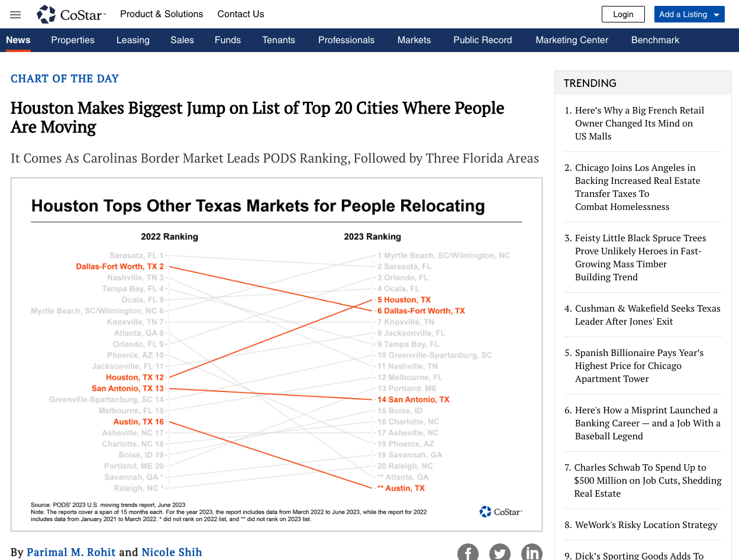Go to the Properties tab

(x=73, y=40)
